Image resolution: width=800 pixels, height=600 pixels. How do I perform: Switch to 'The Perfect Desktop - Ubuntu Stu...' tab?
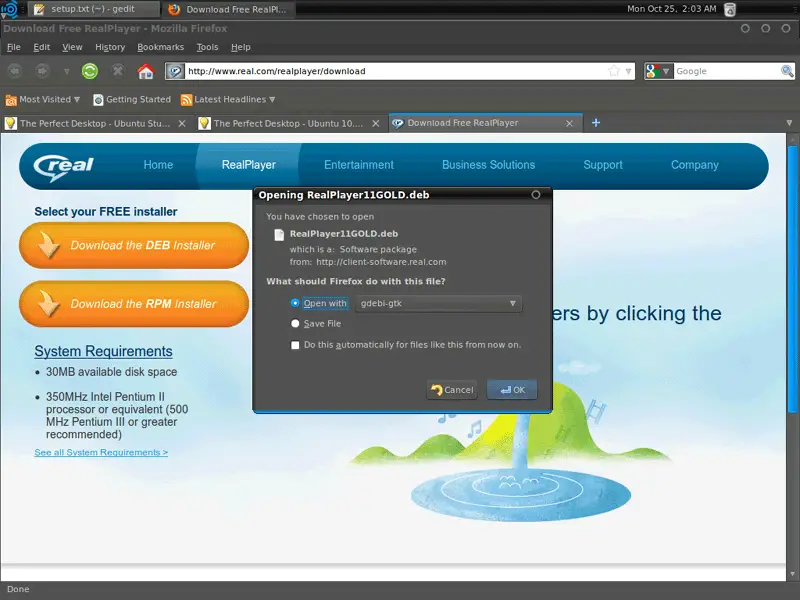(95, 123)
